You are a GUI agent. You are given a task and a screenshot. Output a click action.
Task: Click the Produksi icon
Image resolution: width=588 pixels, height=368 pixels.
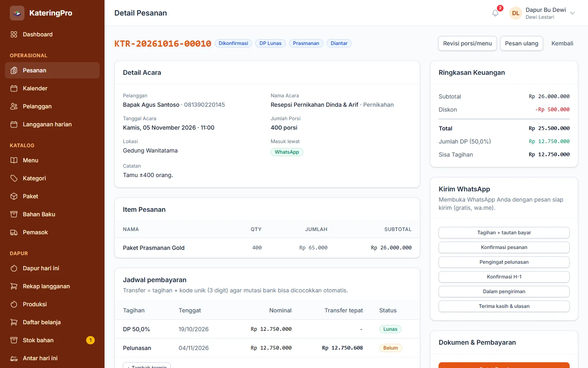(14, 304)
